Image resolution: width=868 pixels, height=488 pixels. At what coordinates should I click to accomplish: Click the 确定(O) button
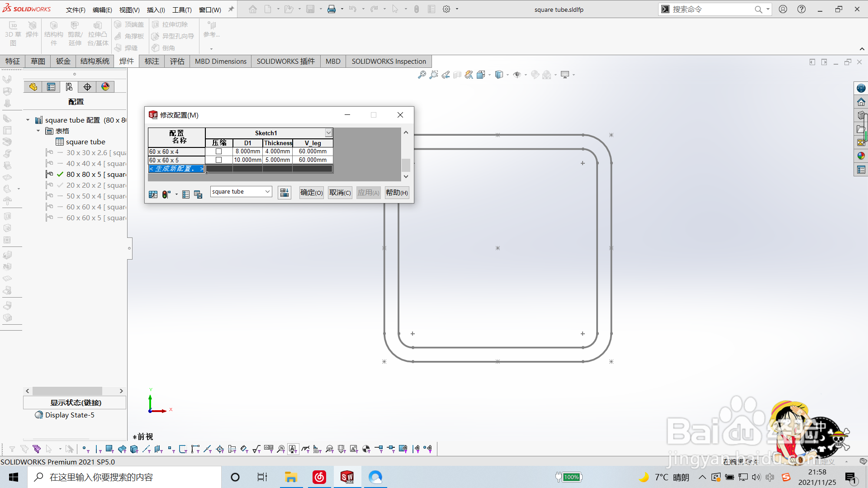click(312, 193)
